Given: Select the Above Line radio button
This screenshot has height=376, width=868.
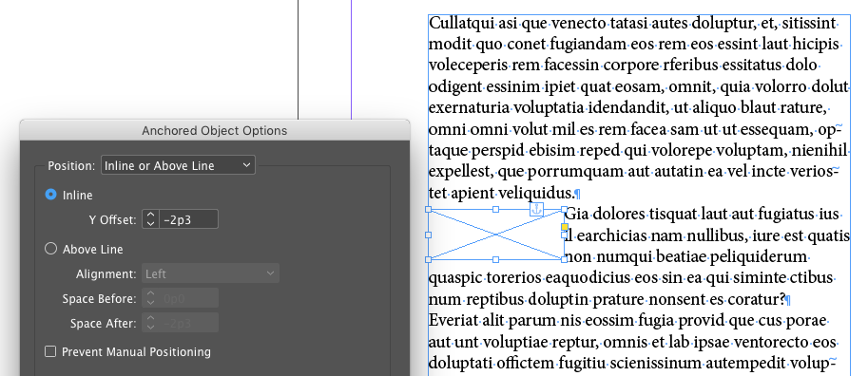Looking at the screenshot, I should tap(50, 249).
